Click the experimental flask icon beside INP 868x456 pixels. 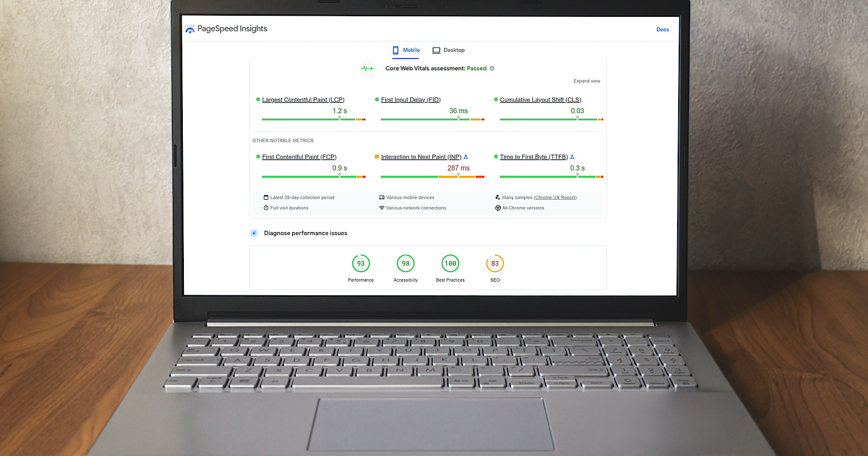coord(465,157)
